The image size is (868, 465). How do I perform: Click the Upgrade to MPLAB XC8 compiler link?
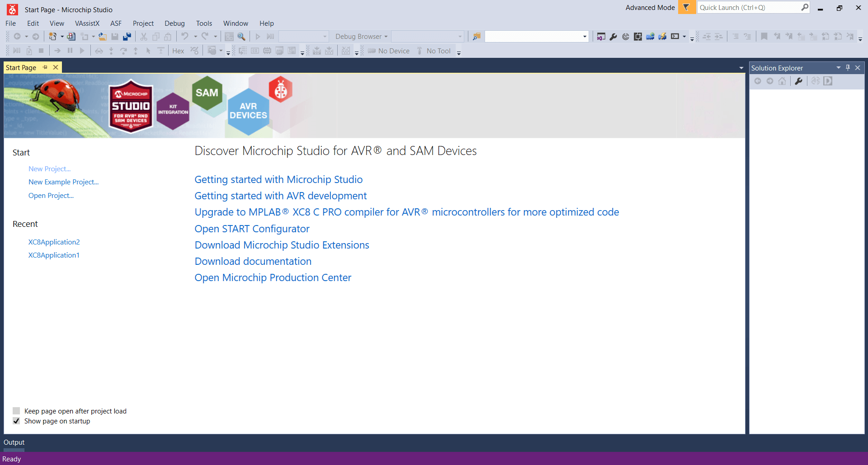point(406,212)
